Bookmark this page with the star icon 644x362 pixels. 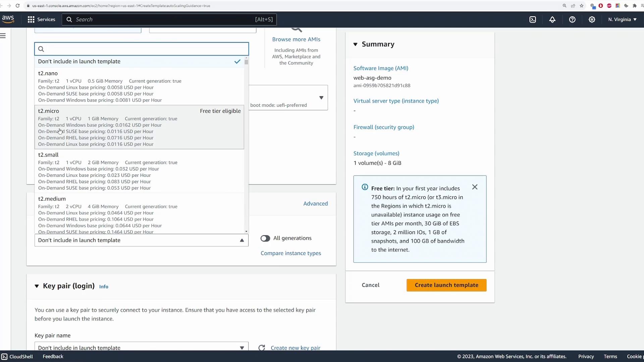(582, 6)
